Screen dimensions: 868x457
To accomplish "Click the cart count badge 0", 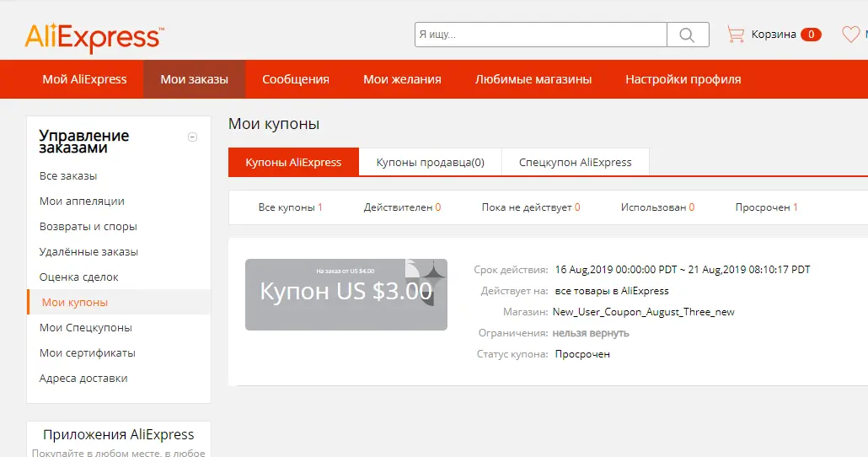I will point(811,35).
